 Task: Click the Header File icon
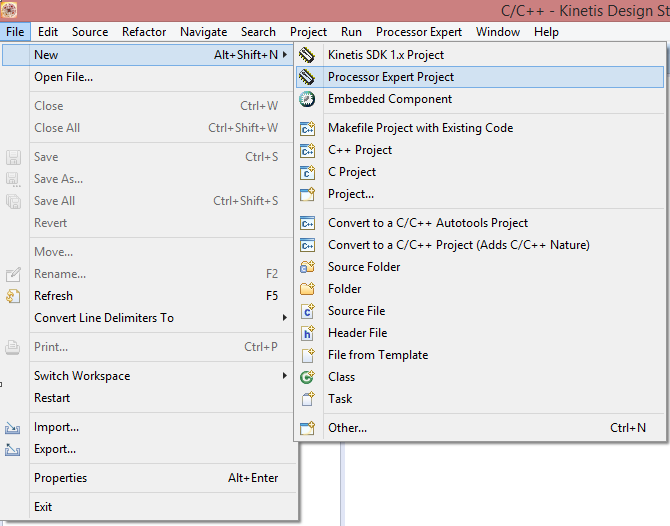click(x=307, y=333)
